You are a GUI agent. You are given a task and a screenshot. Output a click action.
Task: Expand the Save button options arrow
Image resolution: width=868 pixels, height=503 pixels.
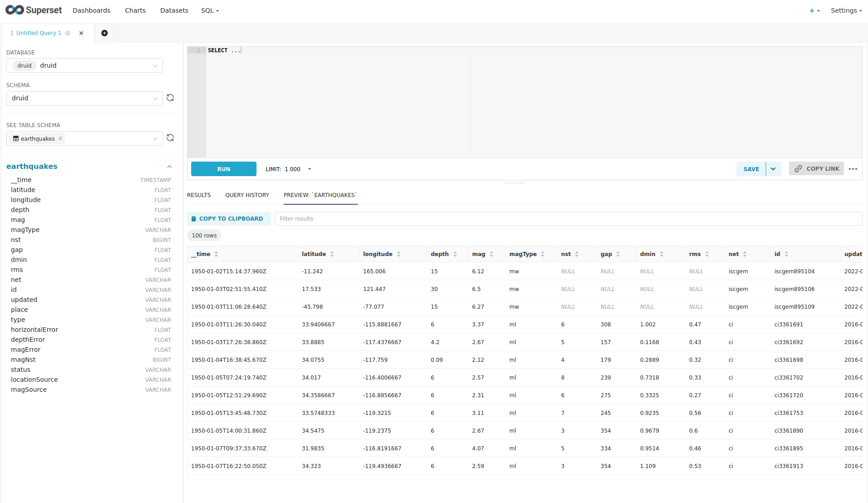tap(773, 169)
